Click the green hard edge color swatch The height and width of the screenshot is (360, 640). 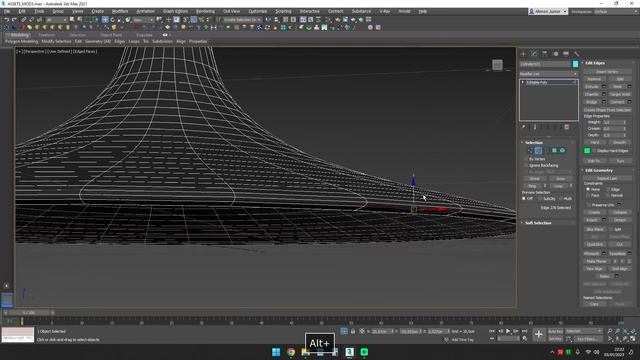tap(587, 151)
